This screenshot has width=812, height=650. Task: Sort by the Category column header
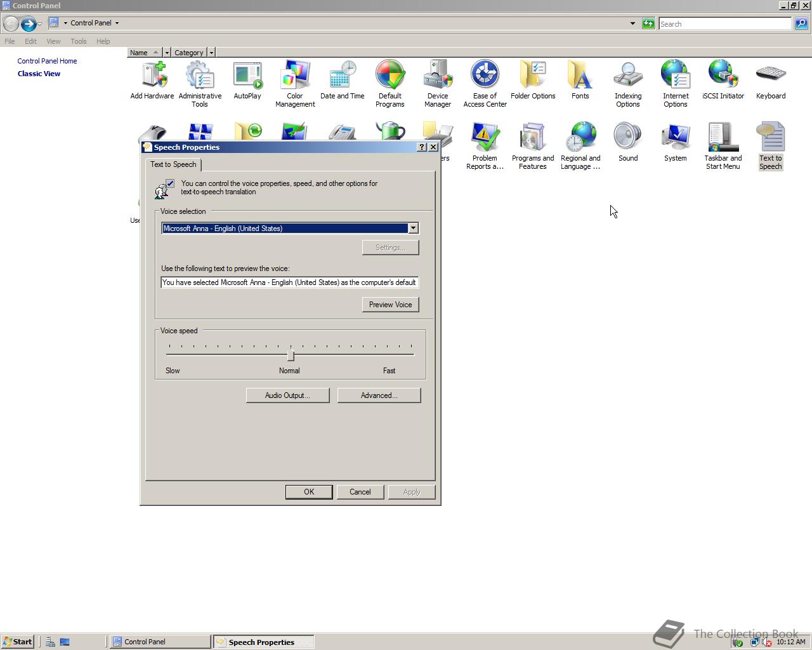[x=189, y=53]
